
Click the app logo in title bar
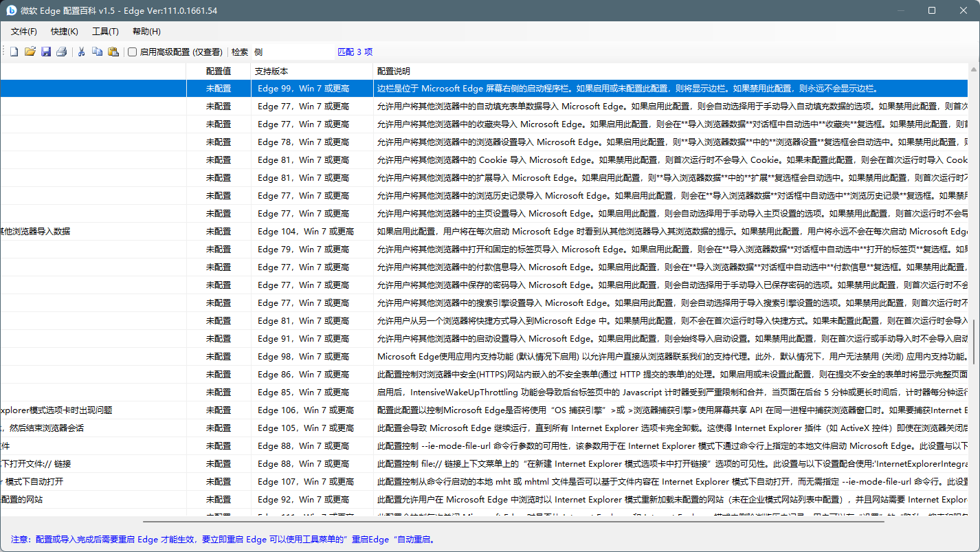[11, 10]
